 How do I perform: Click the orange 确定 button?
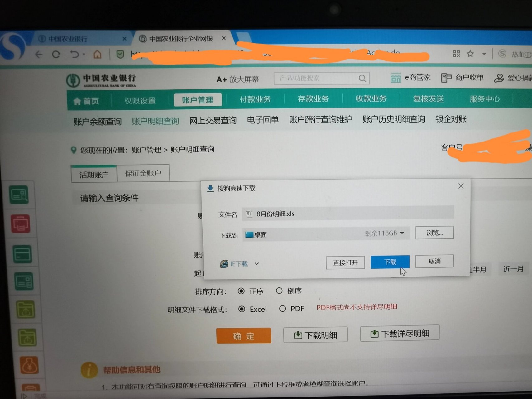(x=244, y=336)
